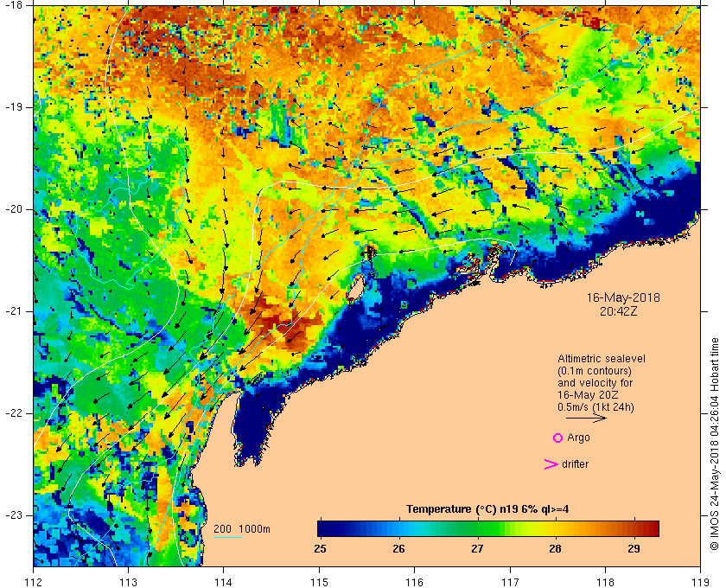Click the time text 20:42Z
Viewport: 726px width, 588px height.
pyautogui.click(x=618, y=311)
